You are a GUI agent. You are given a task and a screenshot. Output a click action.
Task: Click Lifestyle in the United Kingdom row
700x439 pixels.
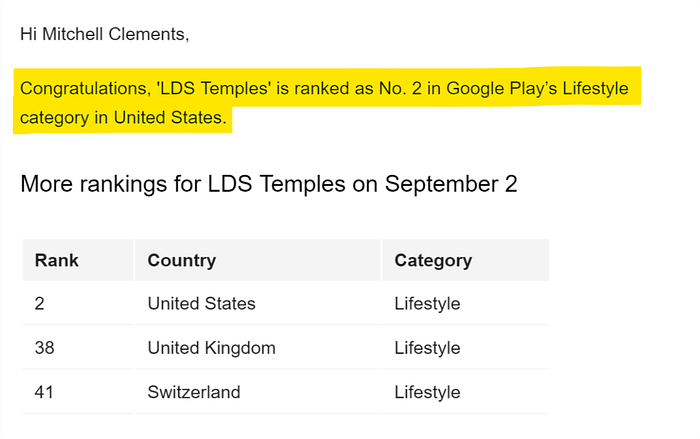pyautogui.click(x=427, y=347)
